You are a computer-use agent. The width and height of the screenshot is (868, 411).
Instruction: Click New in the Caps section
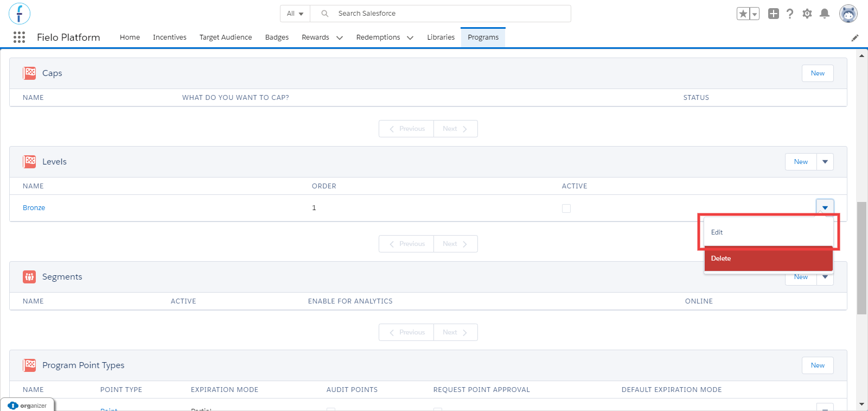[818, 73]
